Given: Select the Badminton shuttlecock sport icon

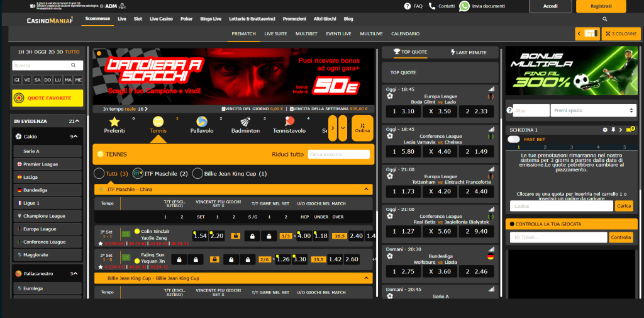Looking at the screenshot, I should (245, 122).
